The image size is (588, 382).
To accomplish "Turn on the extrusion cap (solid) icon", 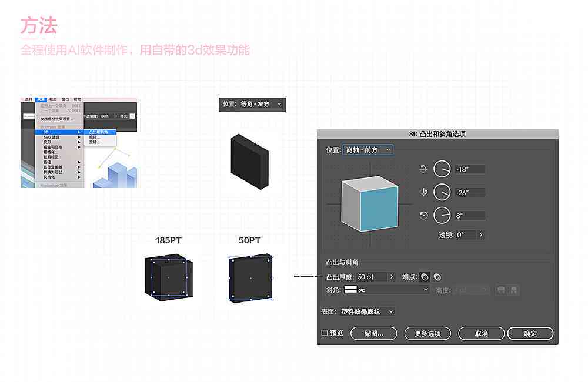I will (425, 277).
